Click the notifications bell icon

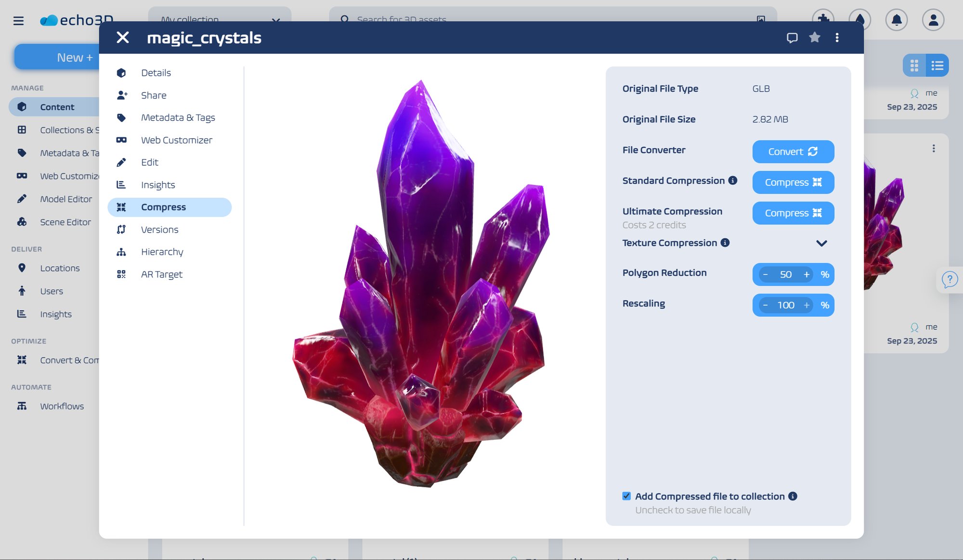896,20
